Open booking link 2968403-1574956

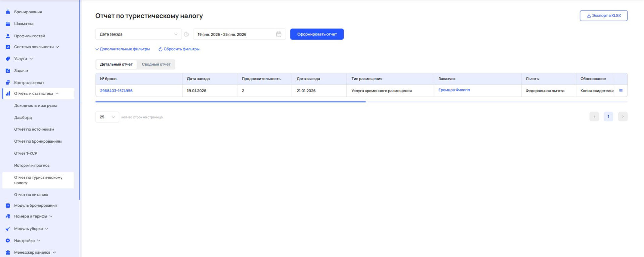click(x=116, y=91)
